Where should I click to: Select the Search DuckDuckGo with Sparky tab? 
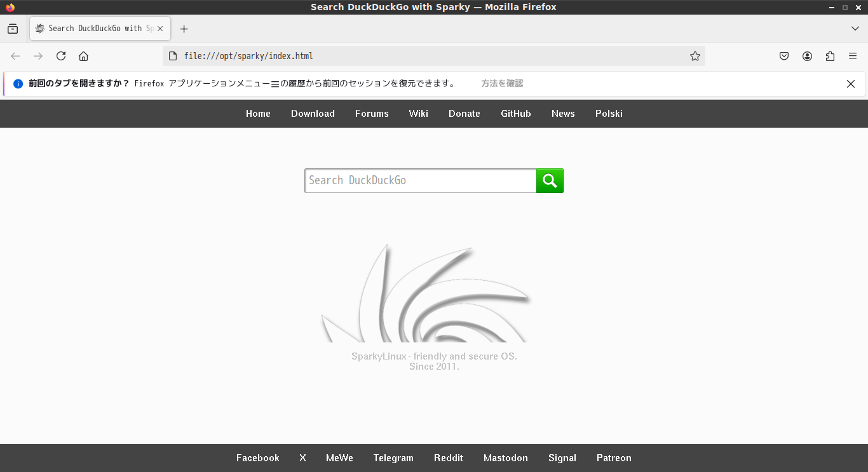click(x=100, y=29)
